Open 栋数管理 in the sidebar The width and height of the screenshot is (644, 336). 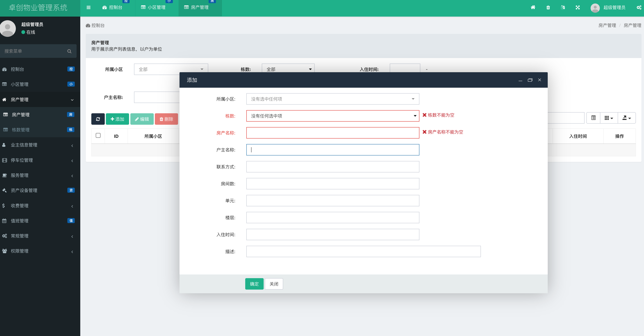[x=40, y=130]
